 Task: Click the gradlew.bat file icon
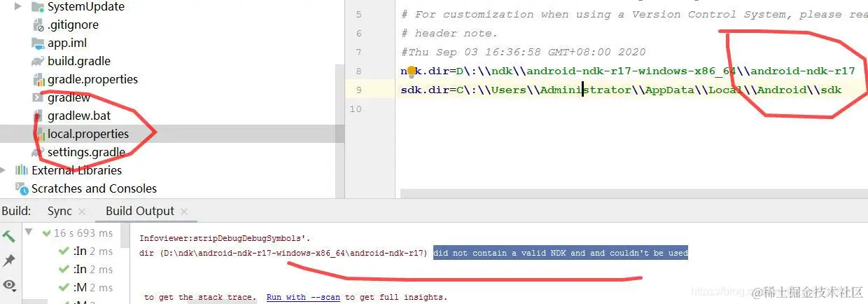[37, 116]
